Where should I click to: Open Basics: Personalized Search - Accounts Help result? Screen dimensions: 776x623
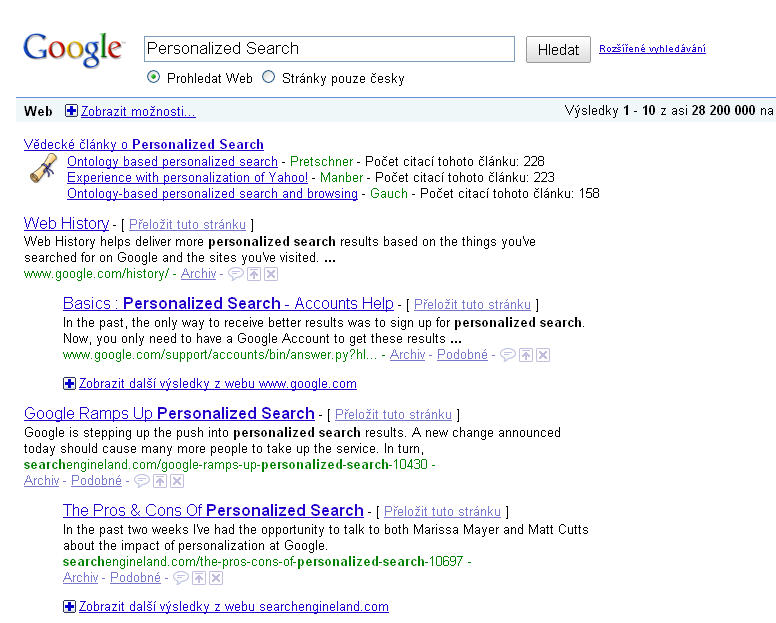coord(228,303)
